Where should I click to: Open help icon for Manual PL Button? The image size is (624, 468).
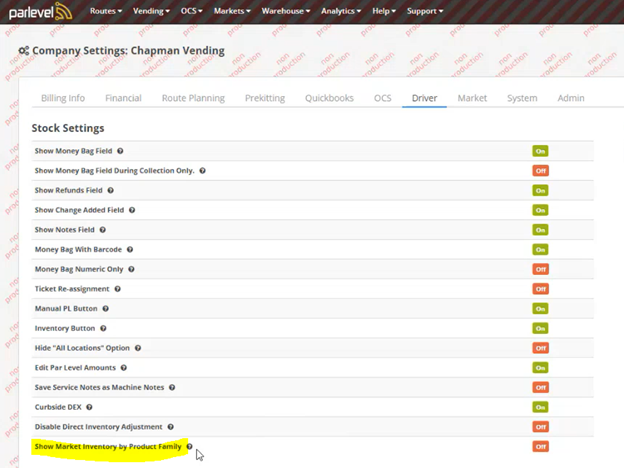(x=105, y=309)
